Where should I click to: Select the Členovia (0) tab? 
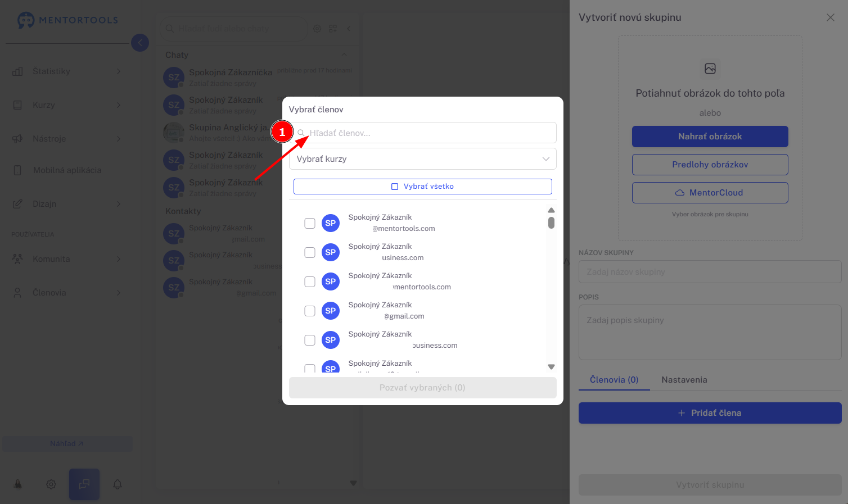[614, 380]
